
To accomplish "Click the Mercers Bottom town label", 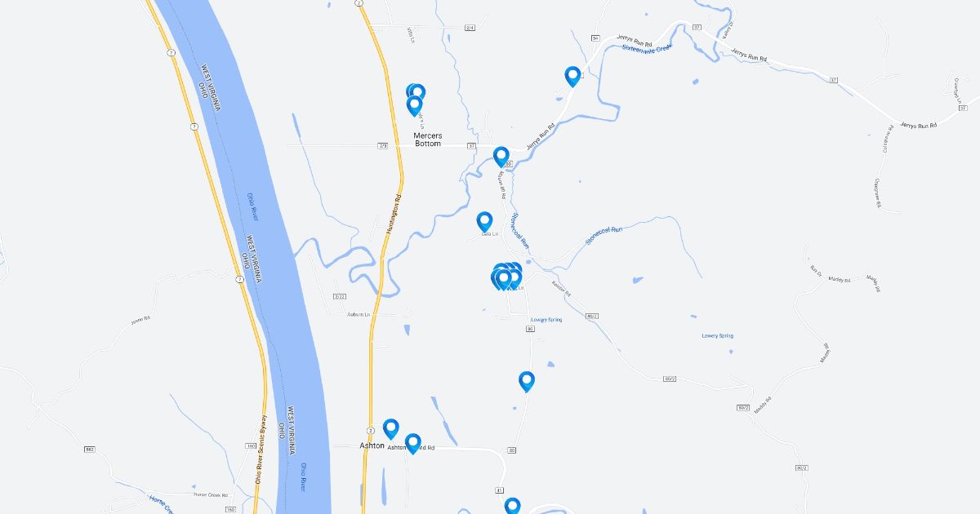I will (428, 140).
